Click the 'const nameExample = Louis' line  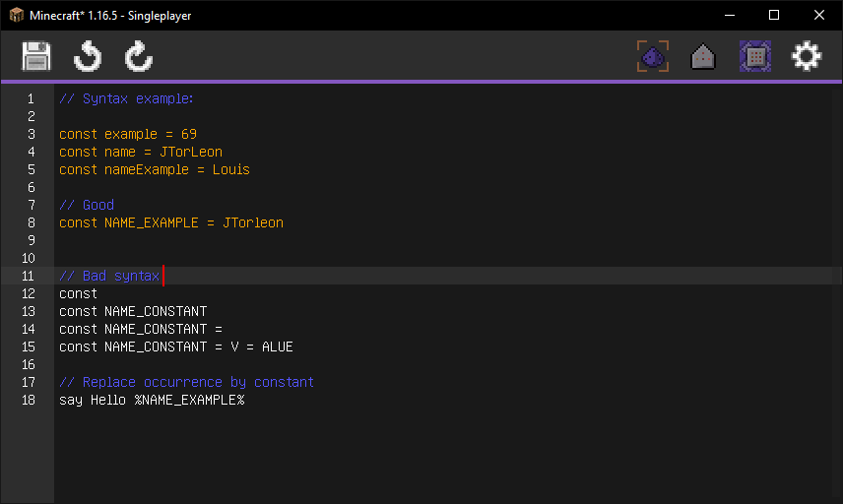(x=154, y=169)
